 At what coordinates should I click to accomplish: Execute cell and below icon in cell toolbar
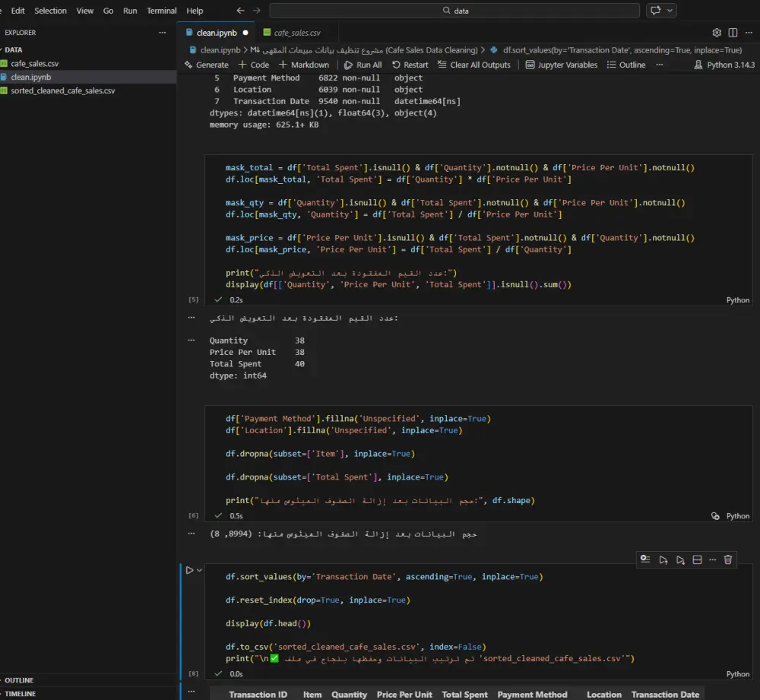click(x=680, y=560)
